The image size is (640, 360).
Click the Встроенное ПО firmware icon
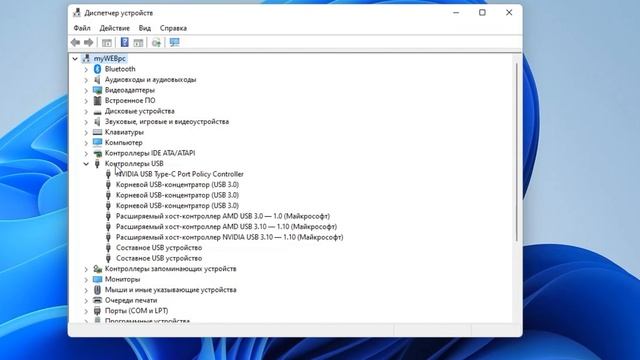[97, 100]
